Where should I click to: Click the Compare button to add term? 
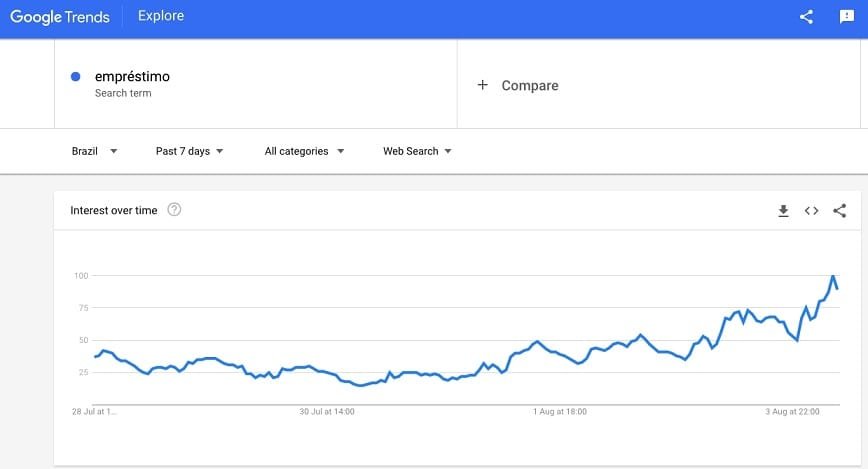point(529,86)
